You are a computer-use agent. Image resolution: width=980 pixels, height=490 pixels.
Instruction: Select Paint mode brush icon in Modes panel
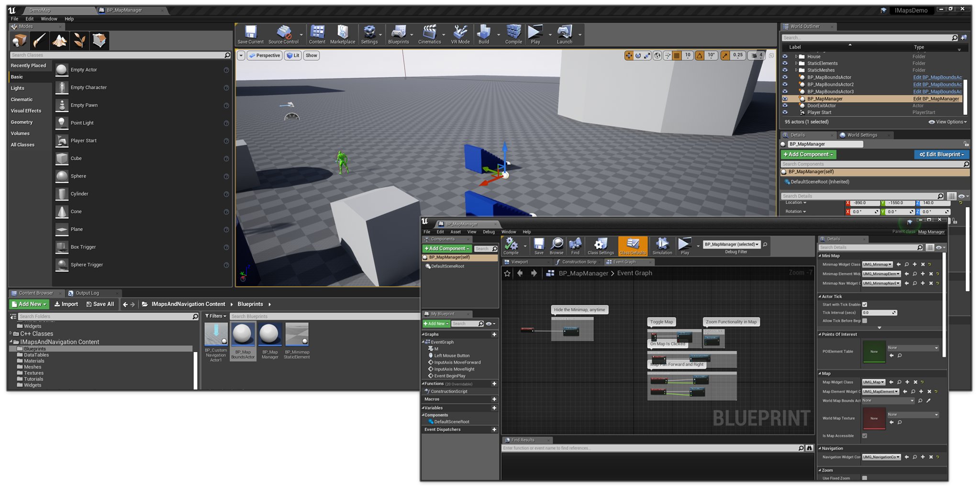coord(40,41)
